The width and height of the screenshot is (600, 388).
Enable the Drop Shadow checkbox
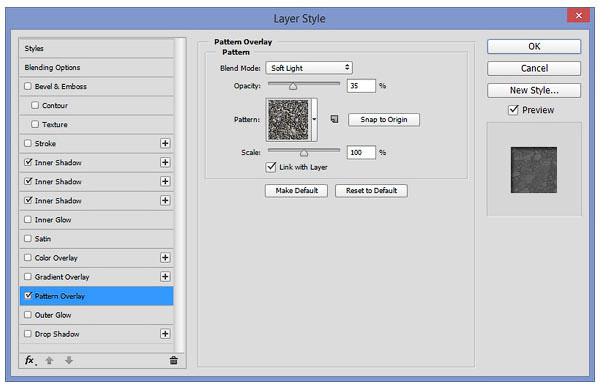coord(28,334)
